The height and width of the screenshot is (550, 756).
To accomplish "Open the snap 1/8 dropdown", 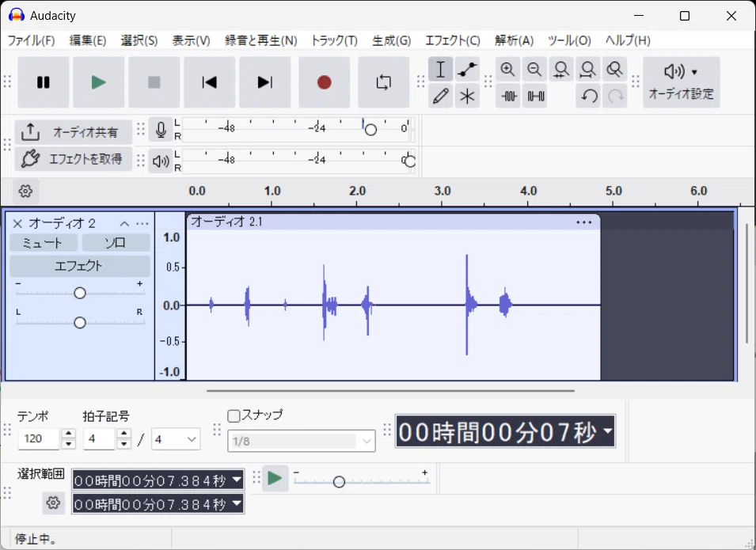I will click(302, 441).
